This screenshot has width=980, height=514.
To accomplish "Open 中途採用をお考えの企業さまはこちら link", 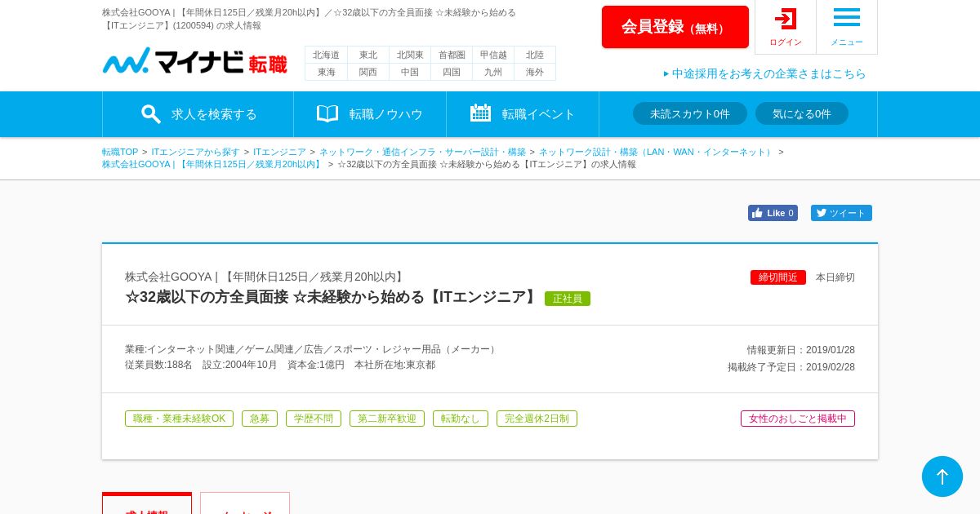I will tap(765, 73).
